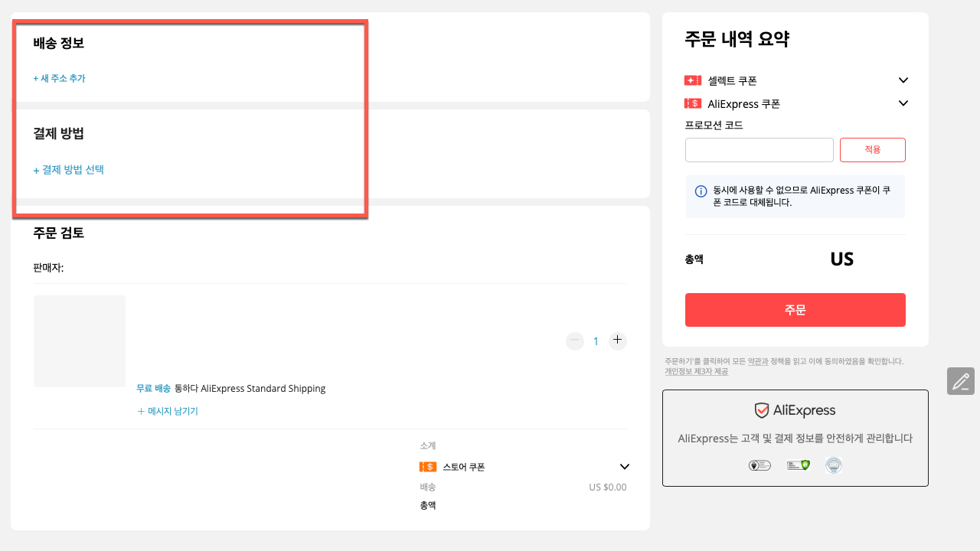
Task: Click the 셀렉트 쿠폰 red ticket icon
Action: point(693,80)
